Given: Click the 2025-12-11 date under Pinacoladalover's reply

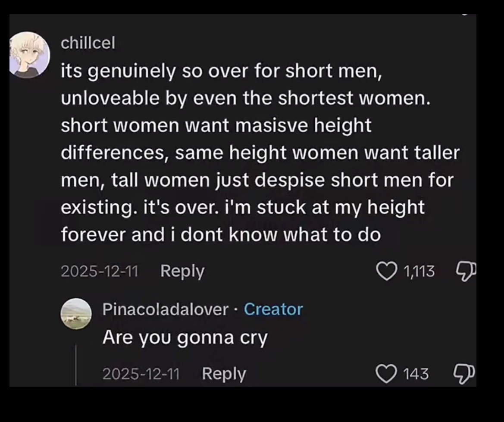Looking at the screenshot, I should tap(141, 374).
